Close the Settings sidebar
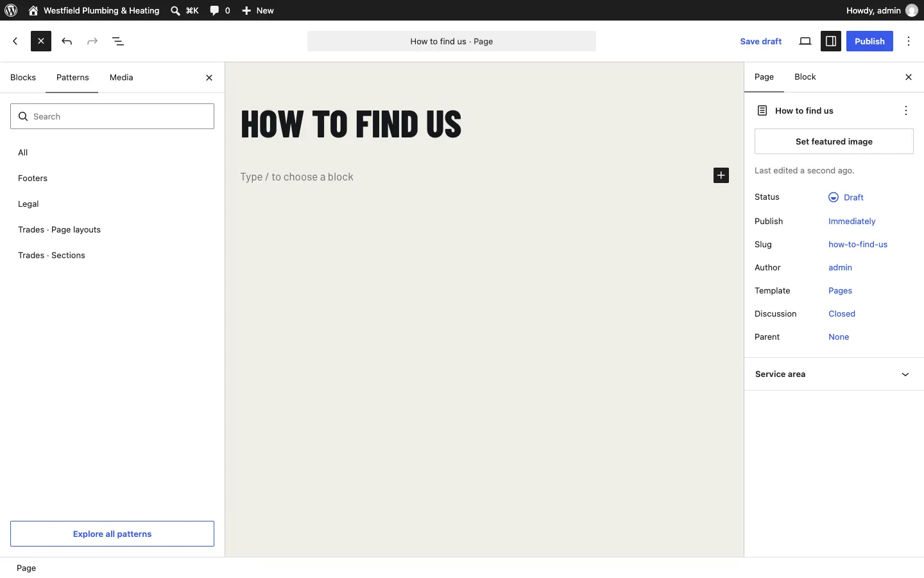Screen dimensions: 924x578 coord(909,77)
